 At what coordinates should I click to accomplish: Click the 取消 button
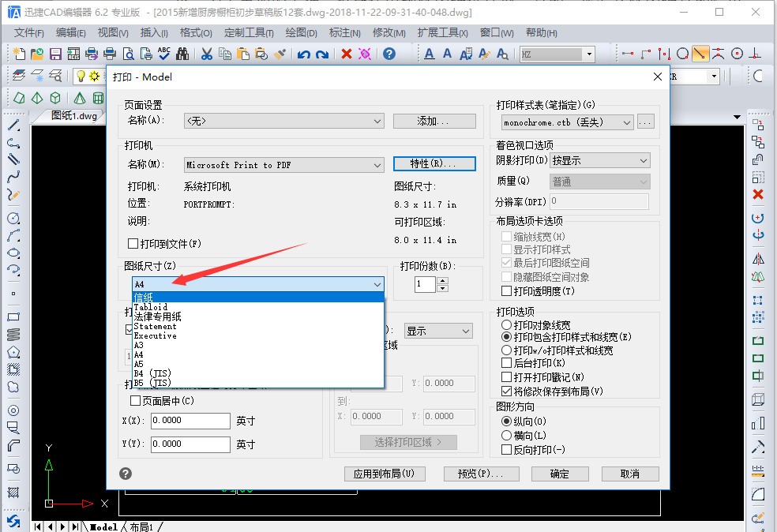tap(630, 474)
